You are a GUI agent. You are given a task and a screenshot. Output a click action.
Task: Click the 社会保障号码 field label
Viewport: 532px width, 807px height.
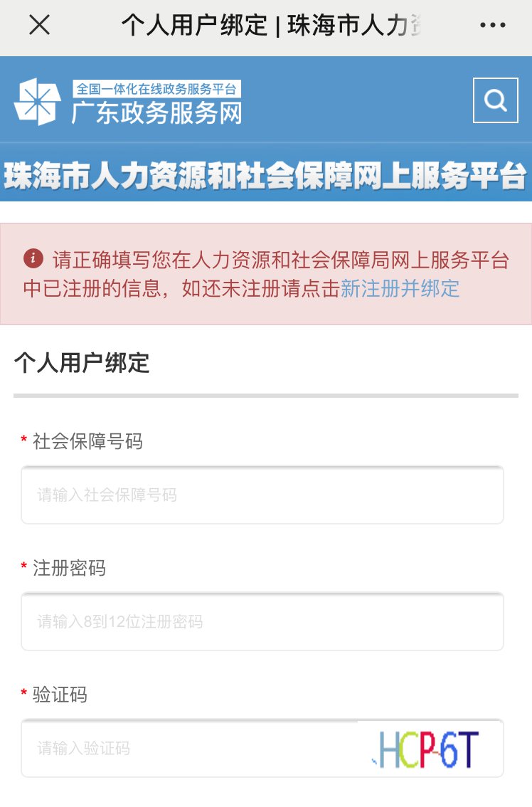pyautogui.click(x=87, y=441)
